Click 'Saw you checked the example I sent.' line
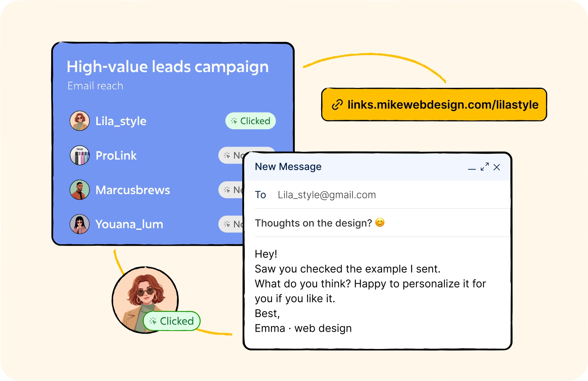The height and width of the screenshot is (381, 588). pos(348,269)
